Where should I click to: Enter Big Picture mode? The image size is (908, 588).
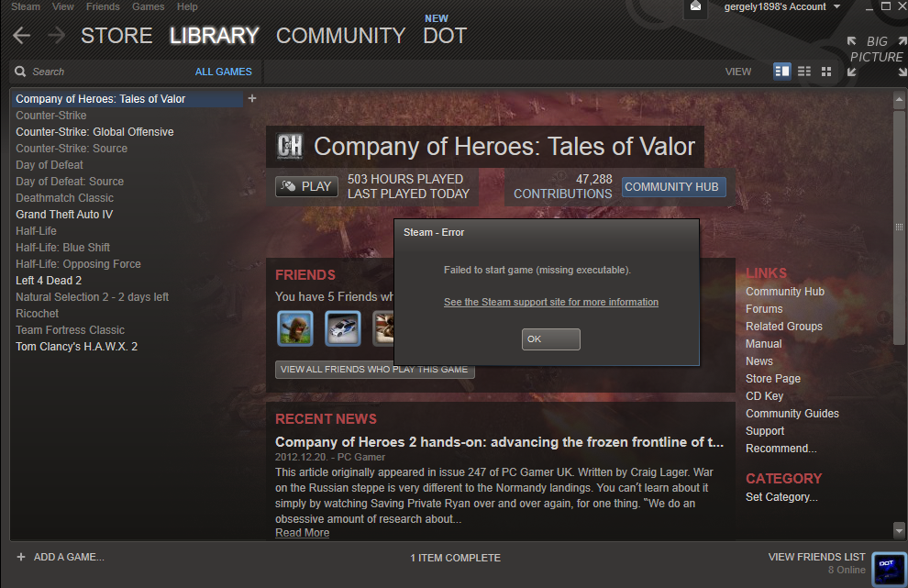[877, 56]
